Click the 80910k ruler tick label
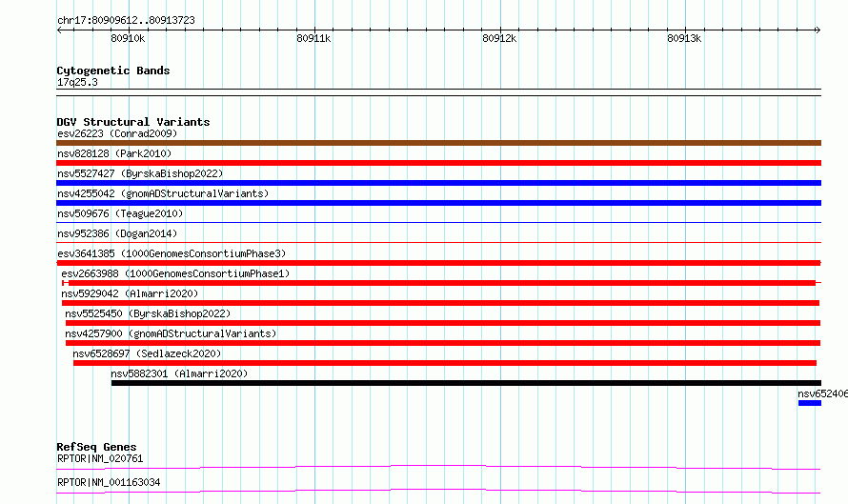Image resolution: width=848 pixels, height=504 pixels. point(128,38)
